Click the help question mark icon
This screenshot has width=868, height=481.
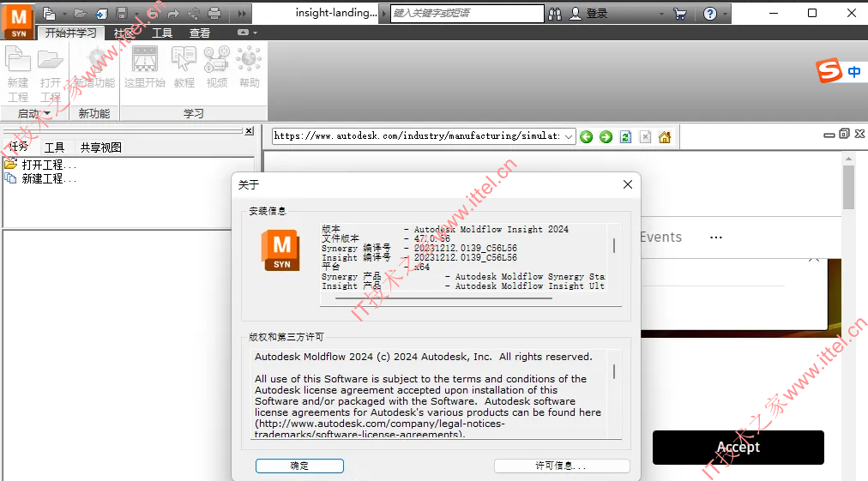pyautogui.click(x=710, y=14)
